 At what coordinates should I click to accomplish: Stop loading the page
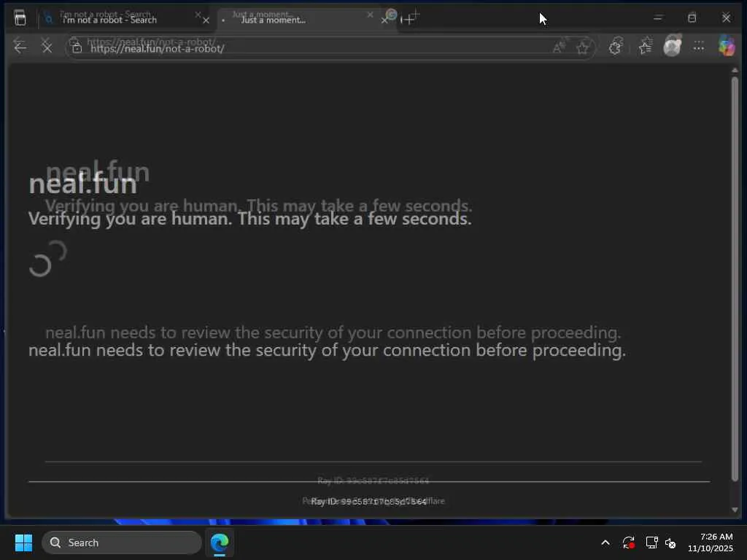click(x=47, y=47)
